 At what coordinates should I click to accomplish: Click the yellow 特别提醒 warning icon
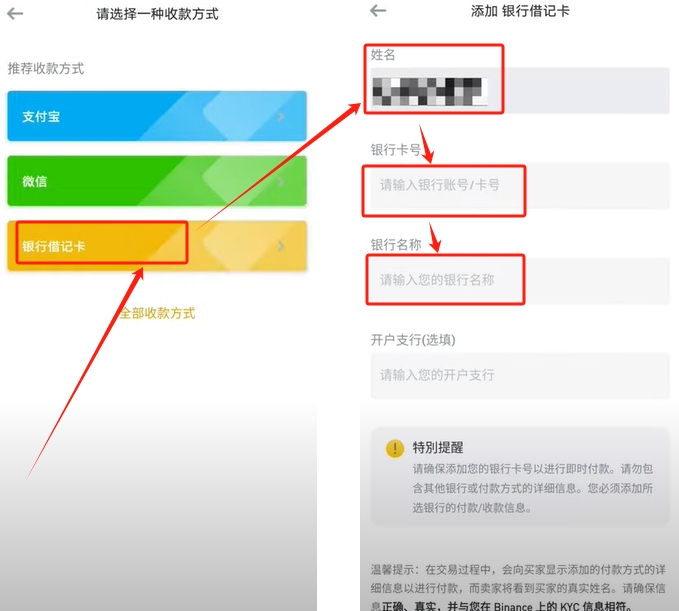click(x=394, y=448)
